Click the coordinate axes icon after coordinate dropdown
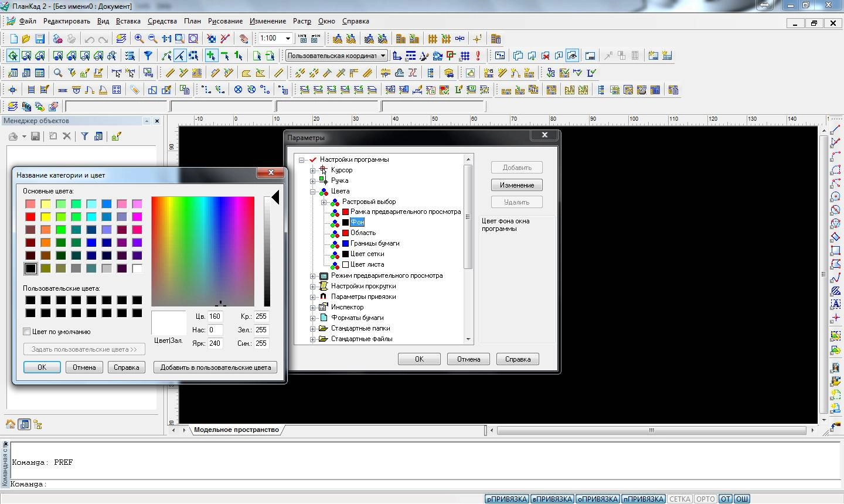Image resolution: width=844 pixels, height=504 pixels. [397, 56]
